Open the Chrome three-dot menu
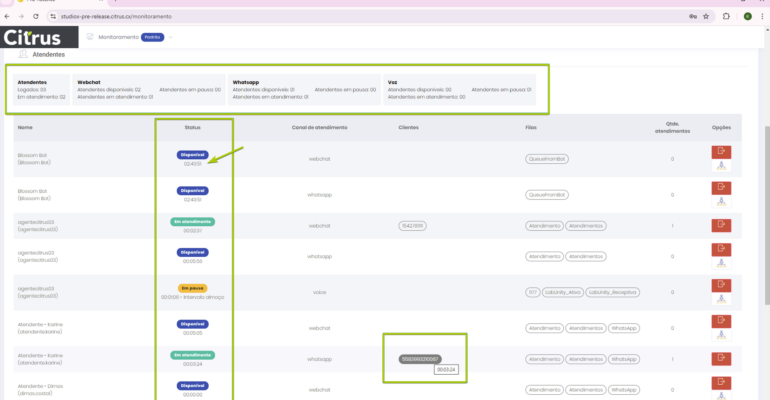The image size is (770, 400). (x=762, y=16)
